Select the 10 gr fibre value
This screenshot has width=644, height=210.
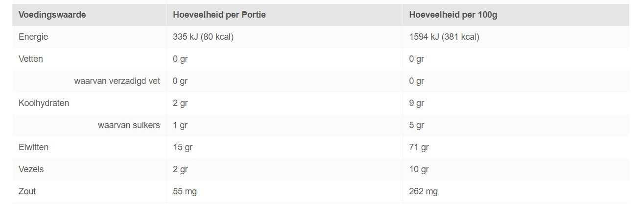click(419, 169)
